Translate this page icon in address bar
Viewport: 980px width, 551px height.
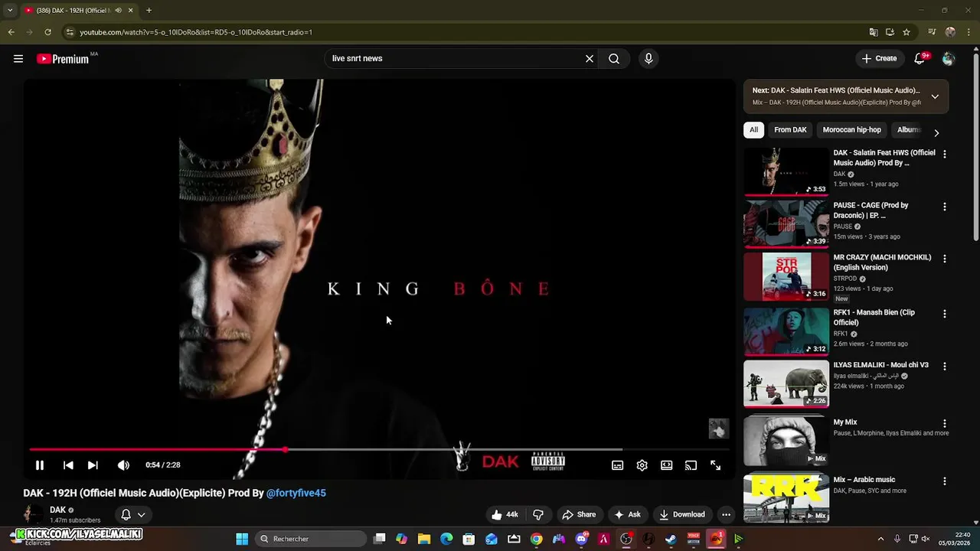[x=874, y=32]
